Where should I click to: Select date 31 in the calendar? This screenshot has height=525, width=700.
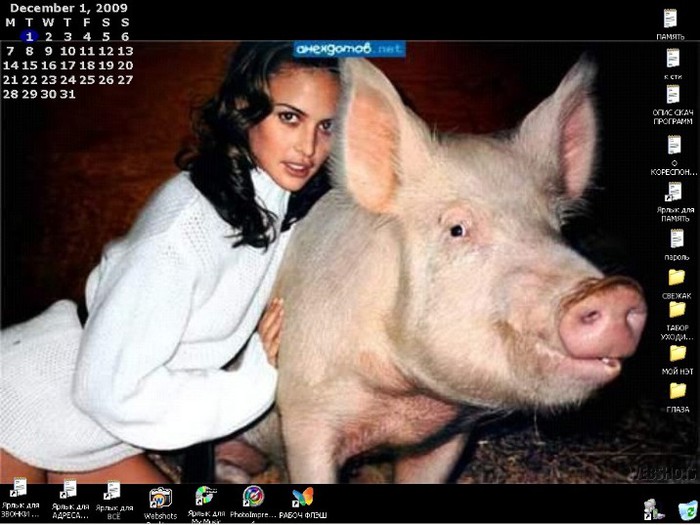click(x=68, y=94)
